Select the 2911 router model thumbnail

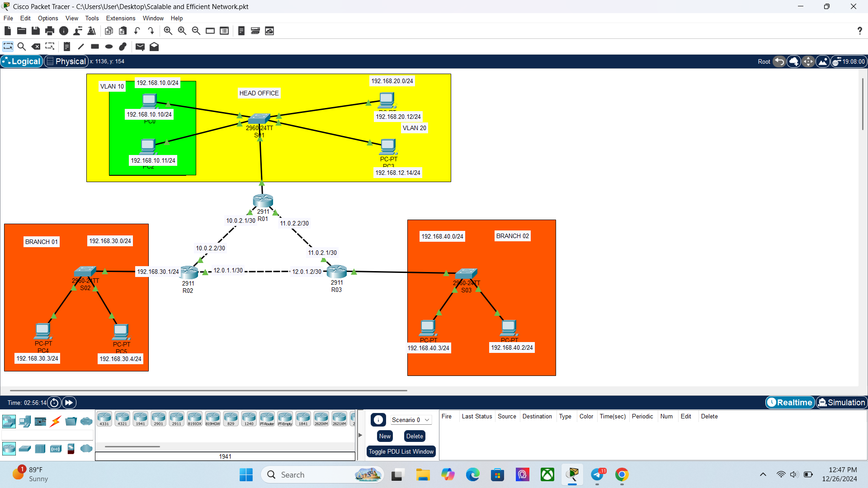[x=176, y=418]
